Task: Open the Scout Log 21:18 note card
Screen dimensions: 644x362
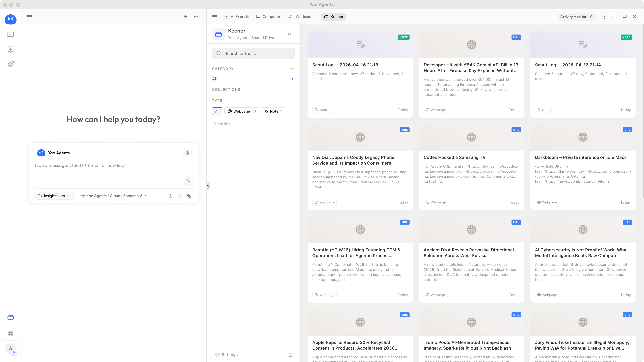Action: (360, 74)
